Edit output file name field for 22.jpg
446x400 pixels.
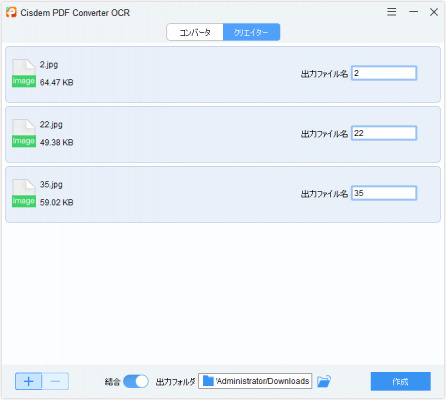(x=384, y=133)
